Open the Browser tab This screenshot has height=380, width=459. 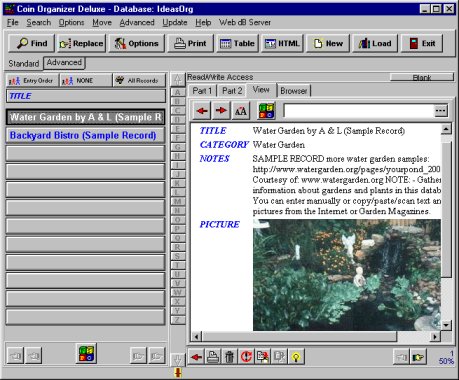(293, 91)
